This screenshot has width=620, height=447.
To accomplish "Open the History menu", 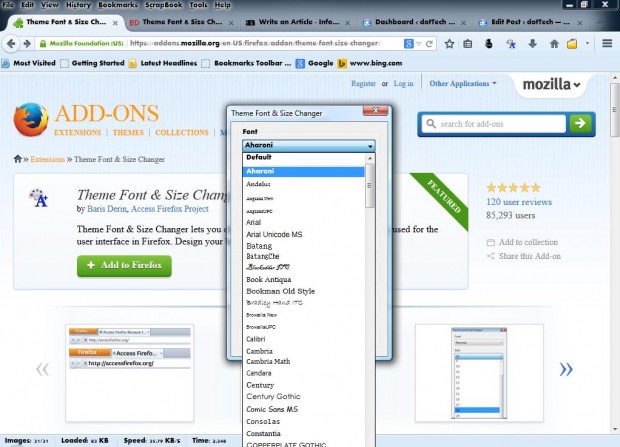I will (78, 5).
